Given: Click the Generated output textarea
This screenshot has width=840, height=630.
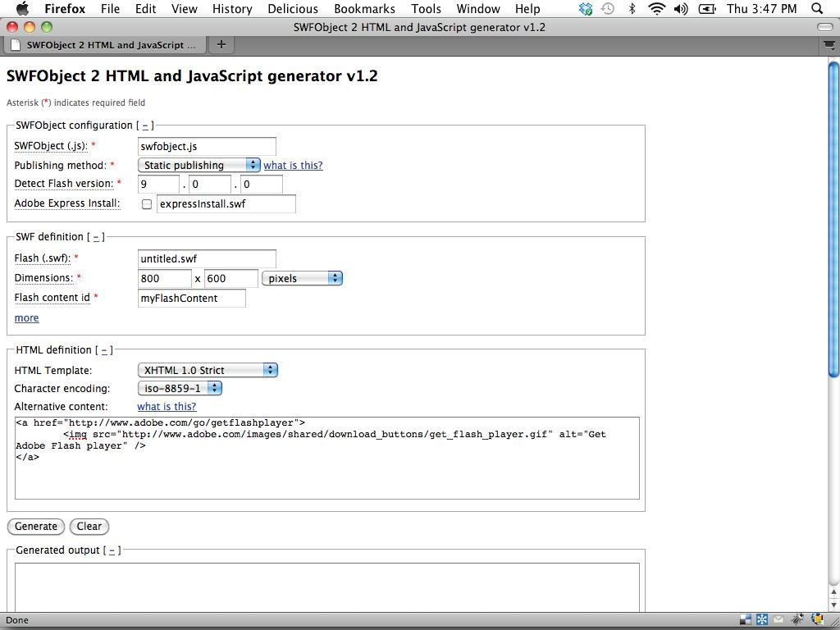Looking at the screenshot, I should point(326,587).
